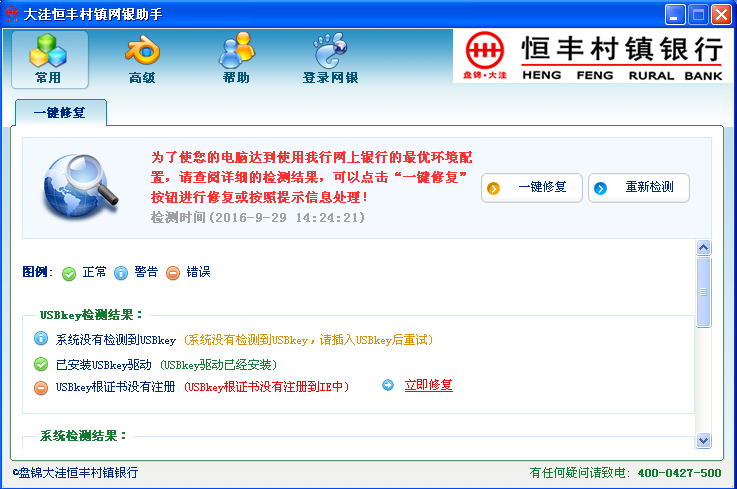Click the green check icon beside 已安装USBkey驱动
Image resolution: width=737 pixels, height=489 pixels.
[41, 364]
